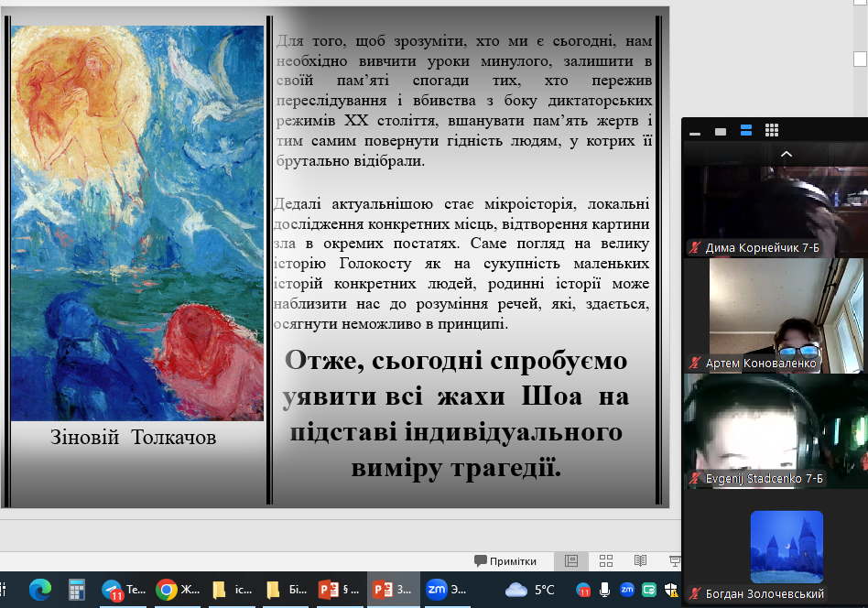Open the weather widget showing 5°C
The height and width of the screenshot is (608, 868).
click(x=530, y=590)
